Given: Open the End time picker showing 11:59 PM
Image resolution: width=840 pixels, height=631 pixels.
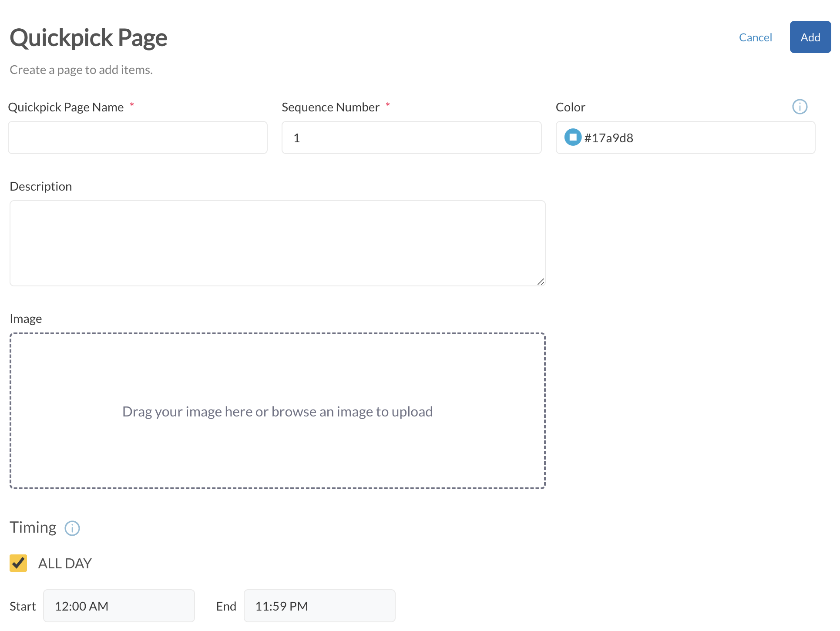Looking at the screenshot, I should (319, 605).
